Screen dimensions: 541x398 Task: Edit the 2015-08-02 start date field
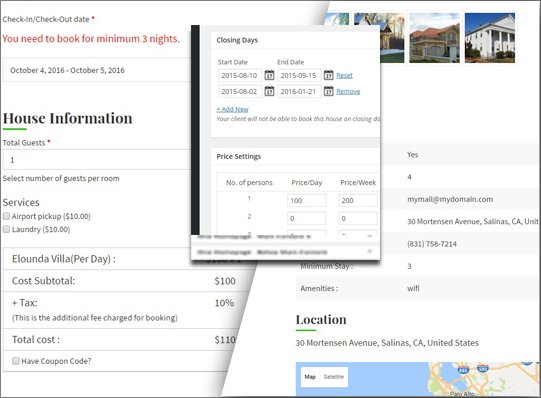tap(240, 91)
